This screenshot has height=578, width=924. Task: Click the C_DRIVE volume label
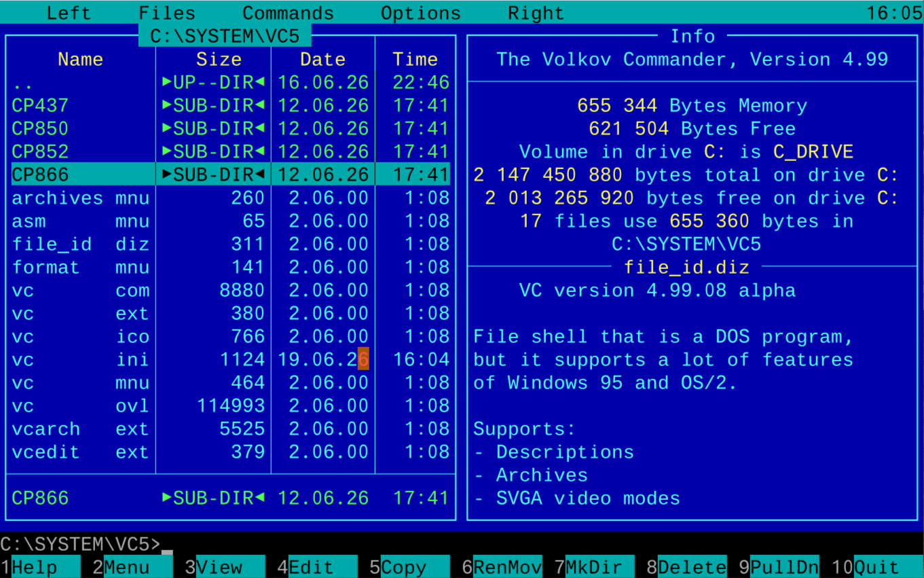813,152
